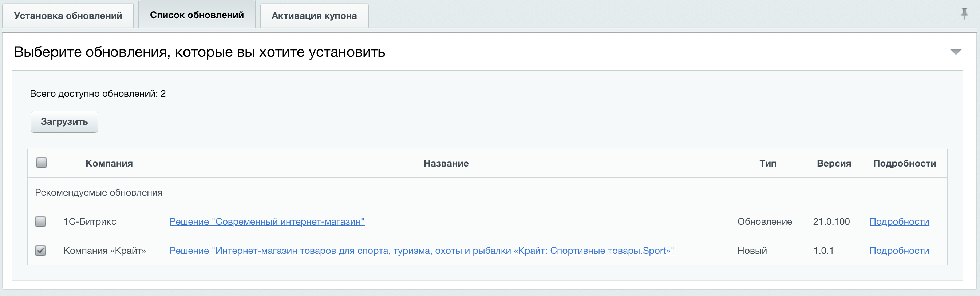Click the Обновление type cell
The height and width of the screenshot is (296, 980).
coord(765,221)
